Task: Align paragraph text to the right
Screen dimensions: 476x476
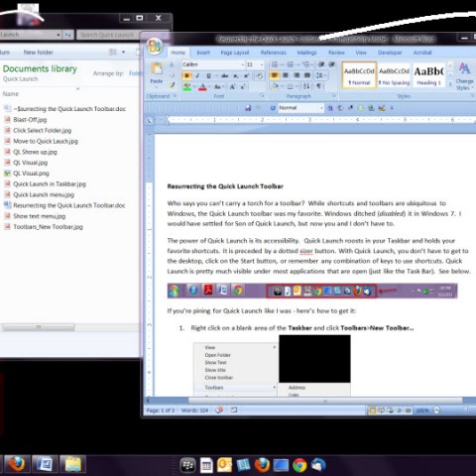Action: [297, 75]
